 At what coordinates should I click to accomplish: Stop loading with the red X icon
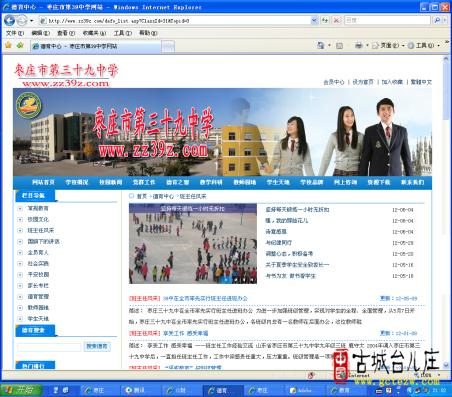pyautogui.click(x=336, y=20)
